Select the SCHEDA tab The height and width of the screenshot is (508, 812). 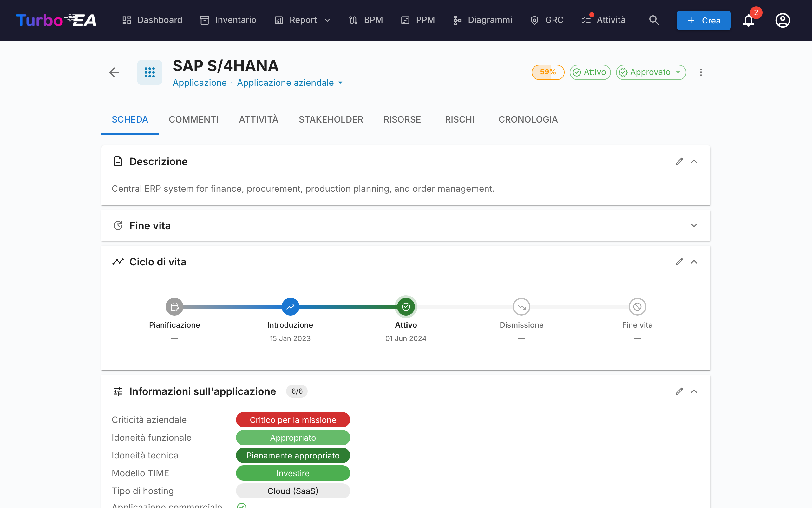tap(130, 120)
